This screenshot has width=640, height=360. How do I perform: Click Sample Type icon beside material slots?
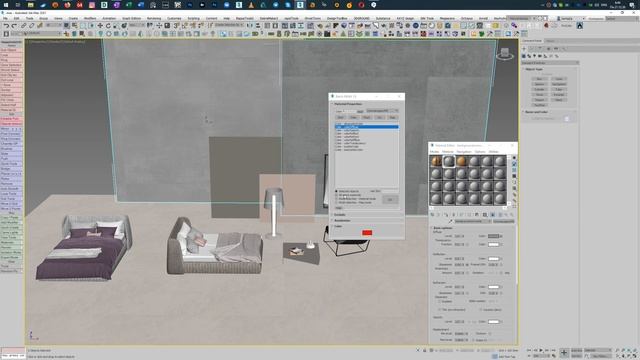pyautogui.click(x=514, y=158)
